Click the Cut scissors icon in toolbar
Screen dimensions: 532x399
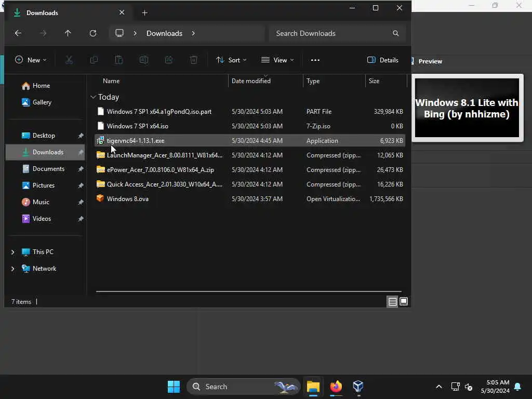coord(69,60)
